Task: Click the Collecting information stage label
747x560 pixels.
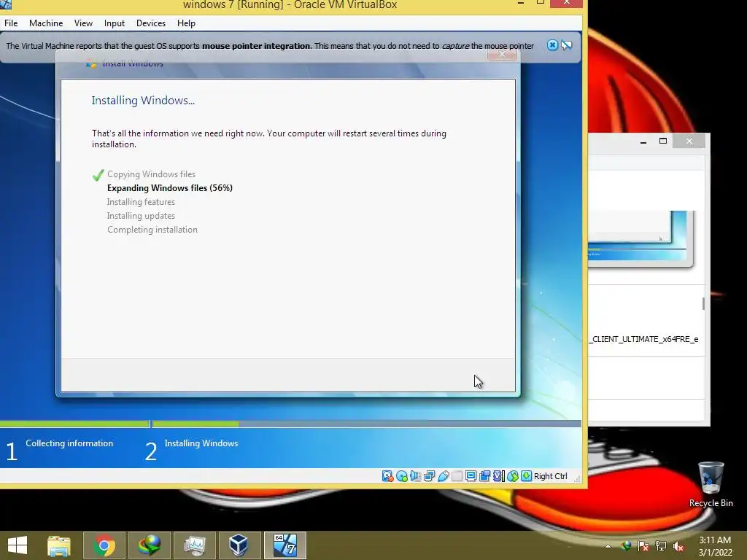Action: point(69,443)
